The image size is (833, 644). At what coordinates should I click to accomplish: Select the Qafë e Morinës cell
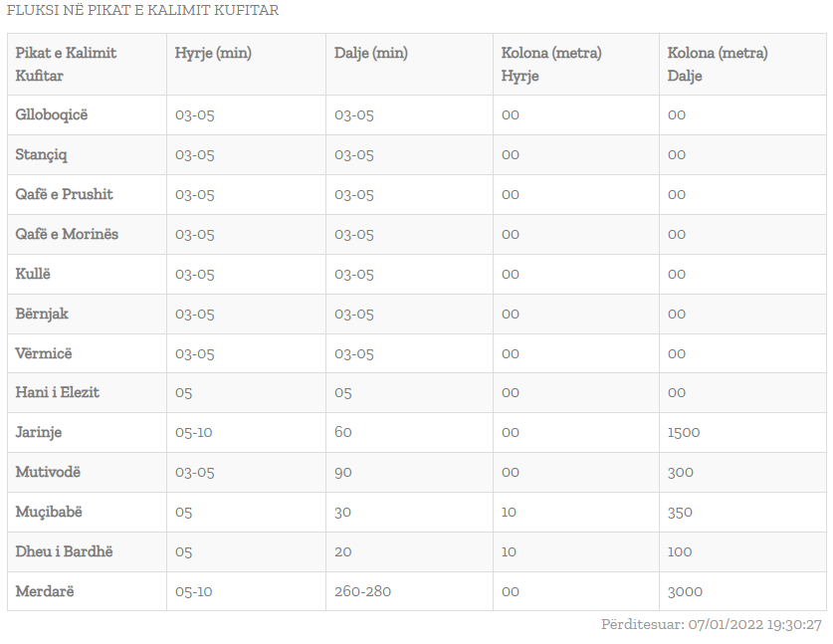67,234
